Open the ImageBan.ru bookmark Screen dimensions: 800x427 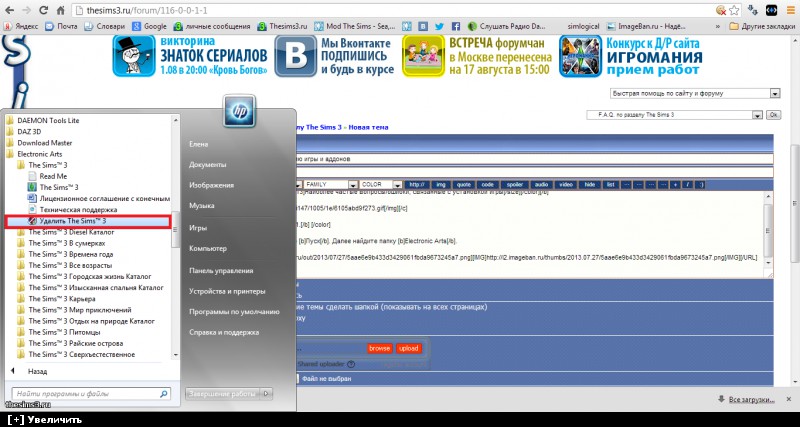coord(645,26)
